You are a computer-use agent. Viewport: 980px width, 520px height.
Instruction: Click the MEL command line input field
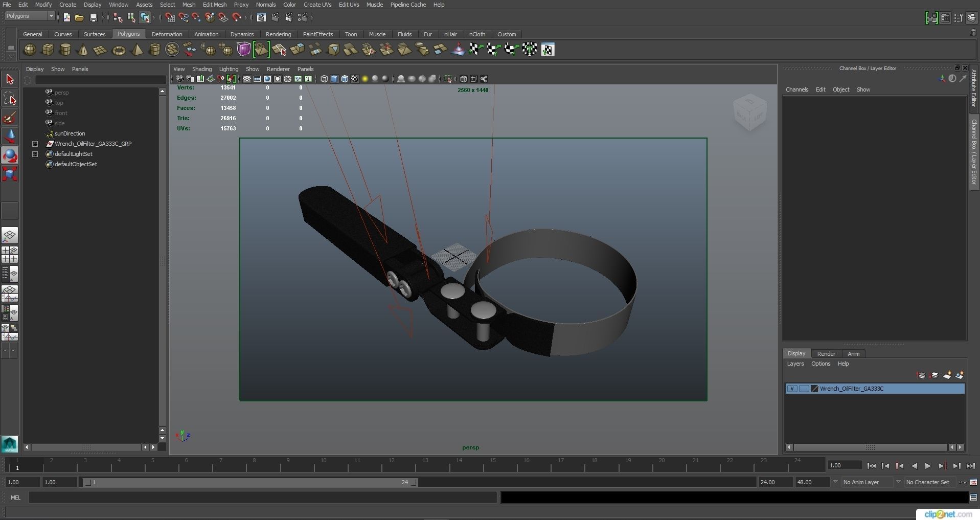click(262, 497)
